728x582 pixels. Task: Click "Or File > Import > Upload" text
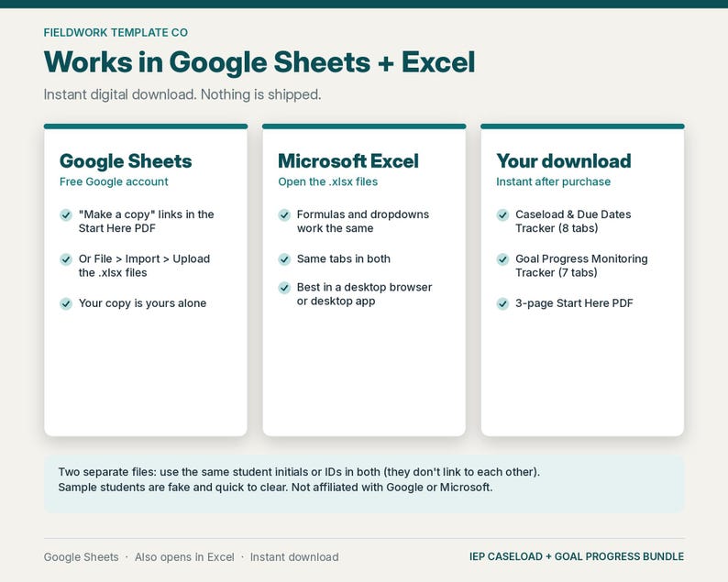coord(144,259)
